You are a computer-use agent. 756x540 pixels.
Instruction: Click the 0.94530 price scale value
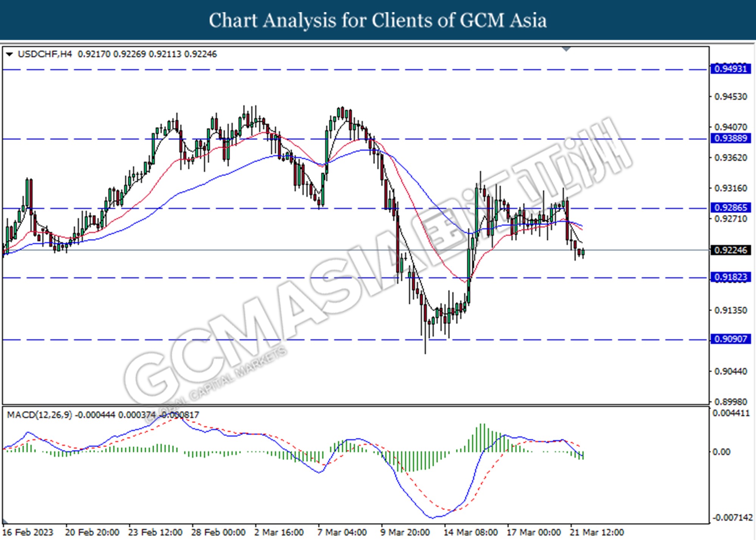(x=731, y=97)
